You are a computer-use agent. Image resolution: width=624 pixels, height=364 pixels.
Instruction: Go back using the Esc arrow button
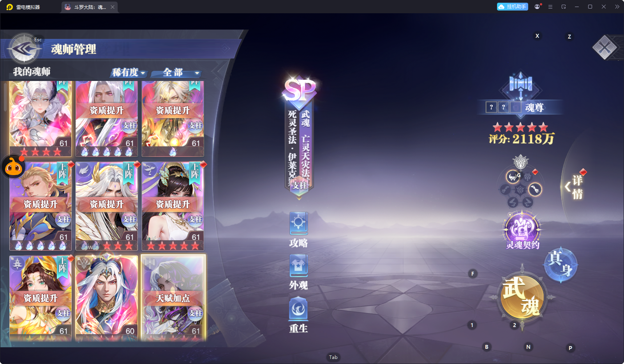[24, 49]
